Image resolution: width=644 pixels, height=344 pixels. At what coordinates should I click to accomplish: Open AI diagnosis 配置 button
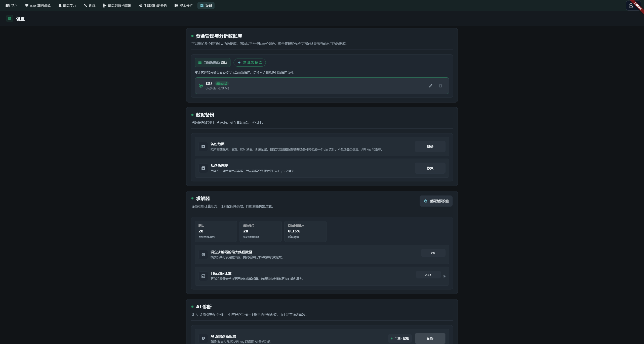pyautogui.click(x=430, y=338)
